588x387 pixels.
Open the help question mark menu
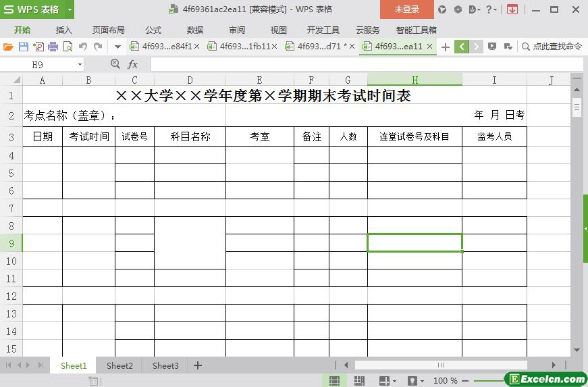(491, 9)
